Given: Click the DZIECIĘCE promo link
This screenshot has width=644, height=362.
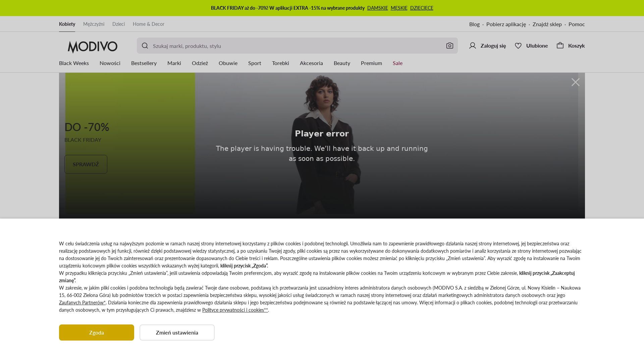Looking at the screenshot, I should click(422, 8).
